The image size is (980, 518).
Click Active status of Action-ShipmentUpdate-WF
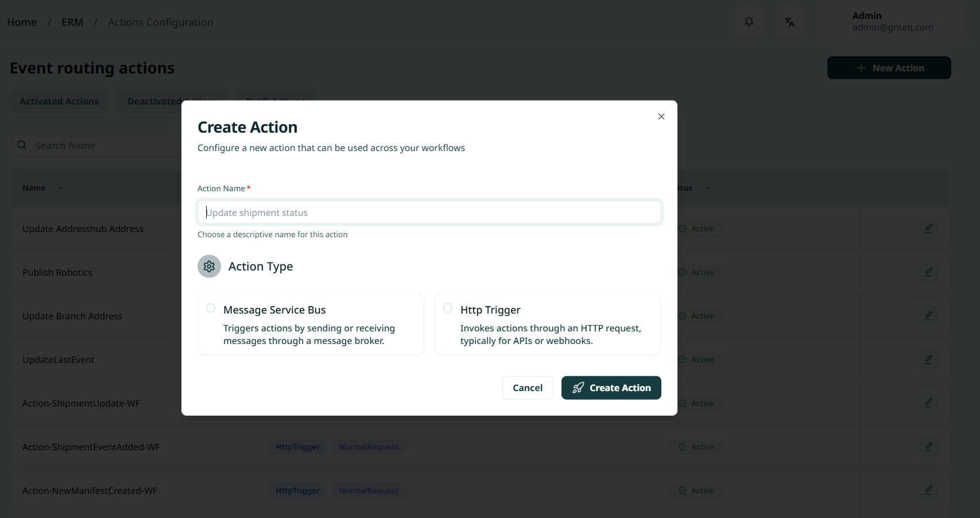[696, 403]
